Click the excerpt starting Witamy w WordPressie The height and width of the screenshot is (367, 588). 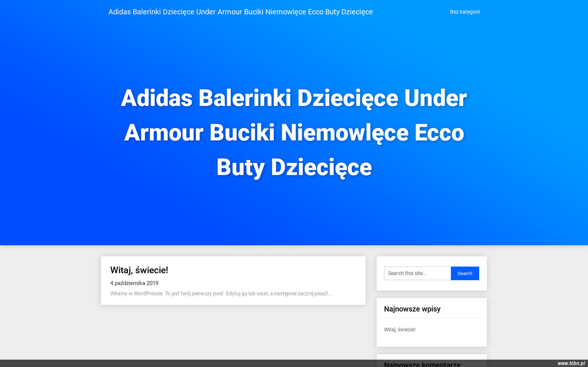tap(221, 293)
